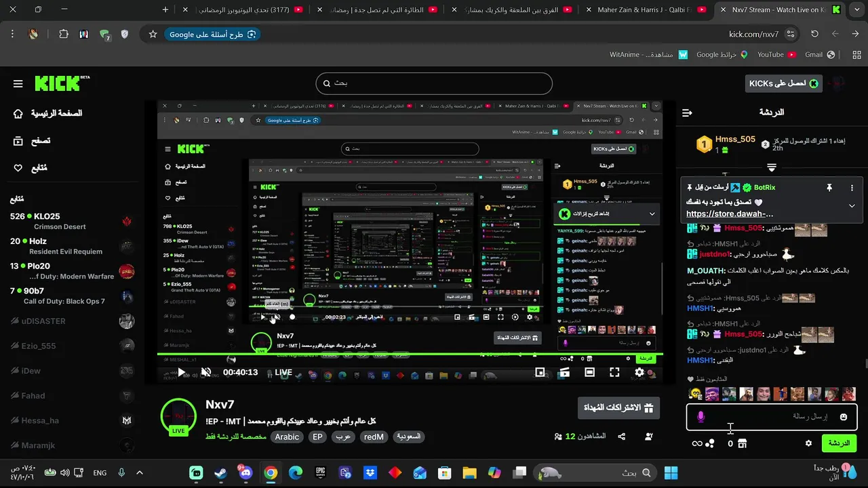Open the browse (تصفح) sidebar item
The width and height of the screenshot is (868, 488).
pyautogui.click(x=33, y=141)
